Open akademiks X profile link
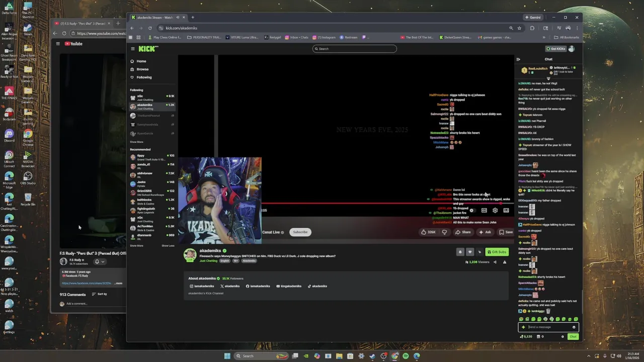This screenshot has height=362, width=644. point(230,286)
